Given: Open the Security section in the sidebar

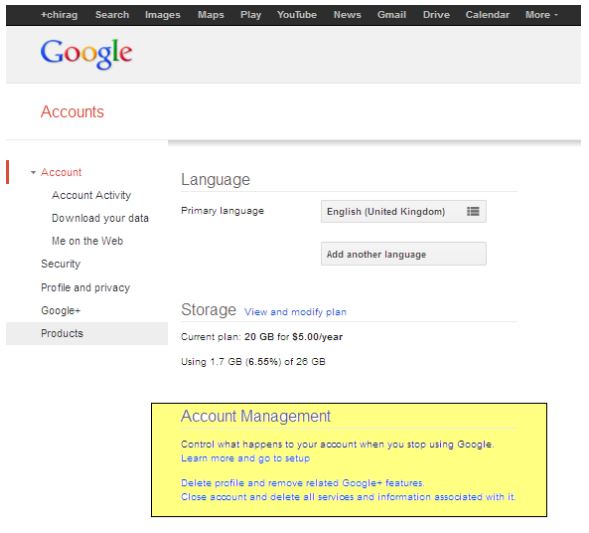Looking at the screenshot, I should (x=60, y=264).
